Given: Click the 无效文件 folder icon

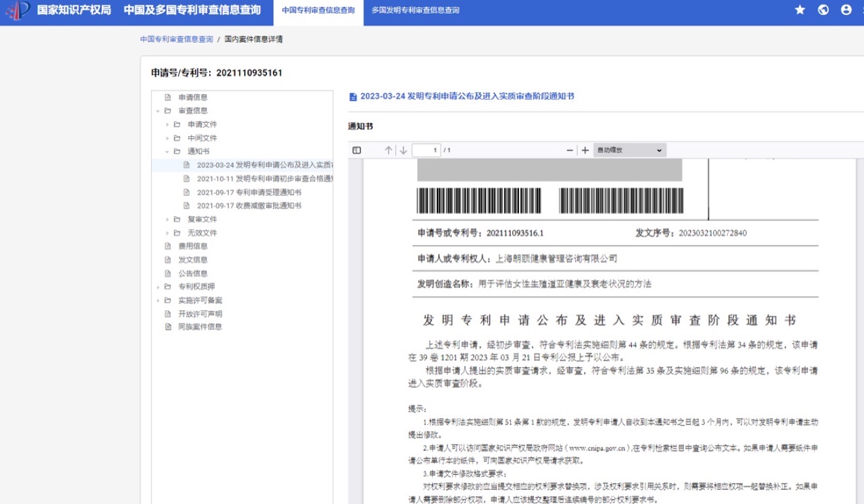Looking at the screenshot, I should pos(177,233).
